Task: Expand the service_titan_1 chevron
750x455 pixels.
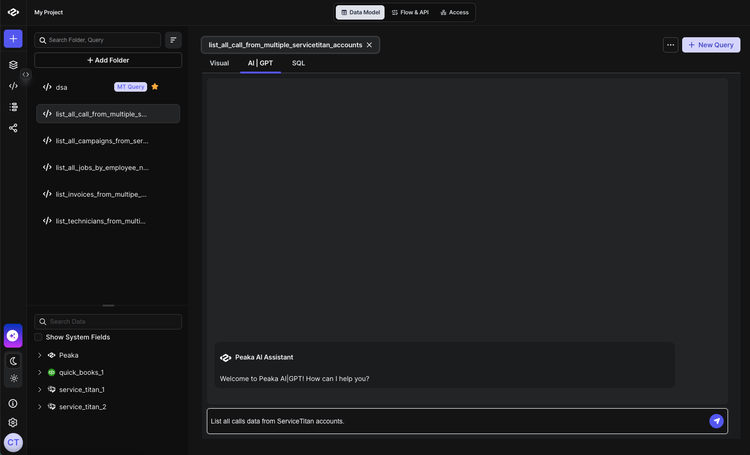Action: click(40, 390)
